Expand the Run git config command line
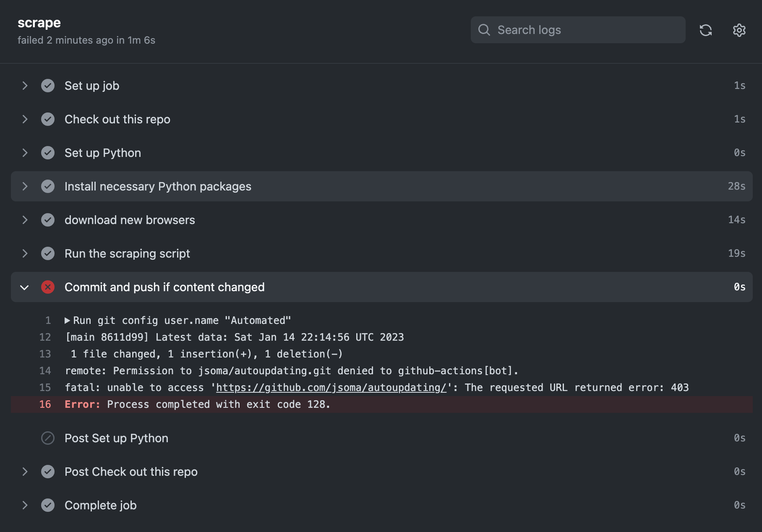This screenshot has height=532, width=762. [x=67, y=321]
